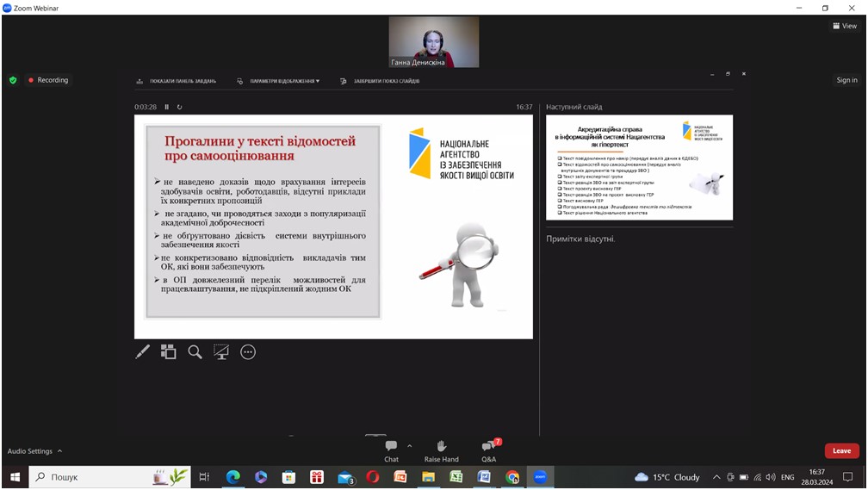Open the see-all-slides grid view
This screenshot has width=868, height=490.
coord(169,351)
